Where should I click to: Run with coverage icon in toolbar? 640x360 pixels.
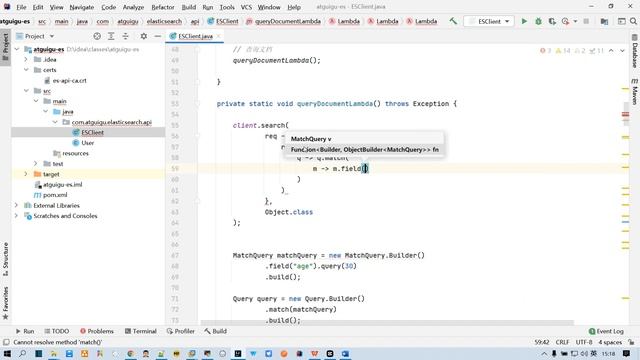pos(552,21)
